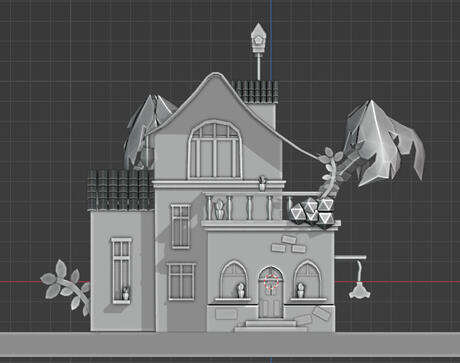Select the birdhouse atop the roof pole
The height and width of the screenshot is (363, 460).
pyautogui.click(x=258, y=37)
